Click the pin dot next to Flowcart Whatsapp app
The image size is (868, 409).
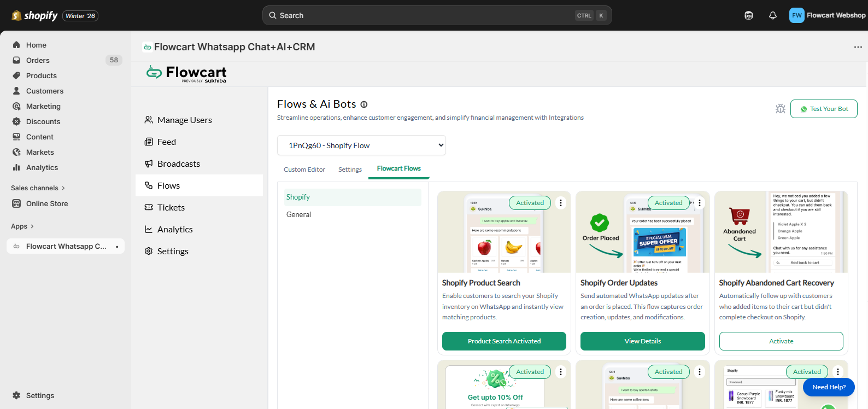coord(117,247)
